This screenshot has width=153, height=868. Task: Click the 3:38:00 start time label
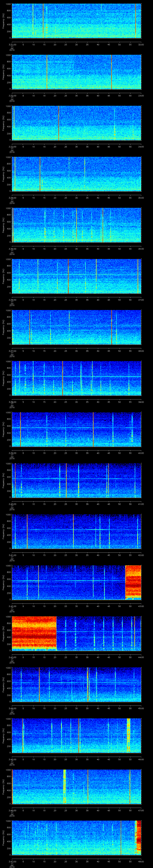coord(12,402)
